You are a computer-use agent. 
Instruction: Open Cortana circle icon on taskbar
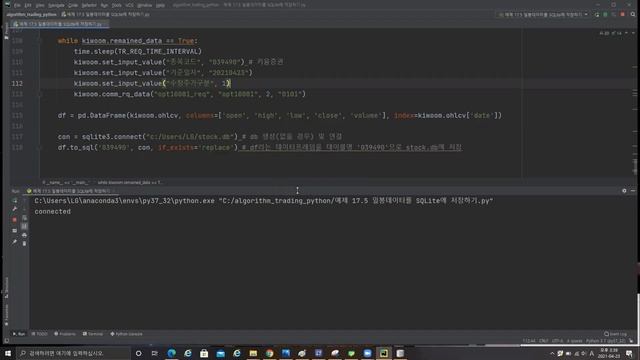(x=138, y=353)
